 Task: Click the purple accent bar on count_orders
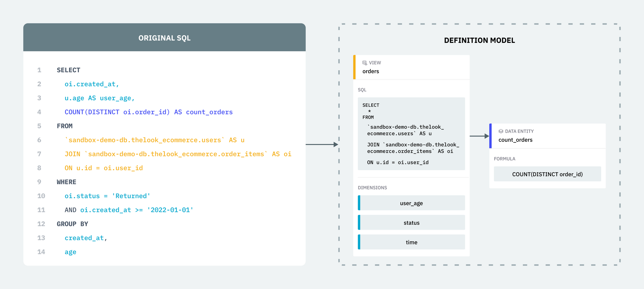point(490,136)
